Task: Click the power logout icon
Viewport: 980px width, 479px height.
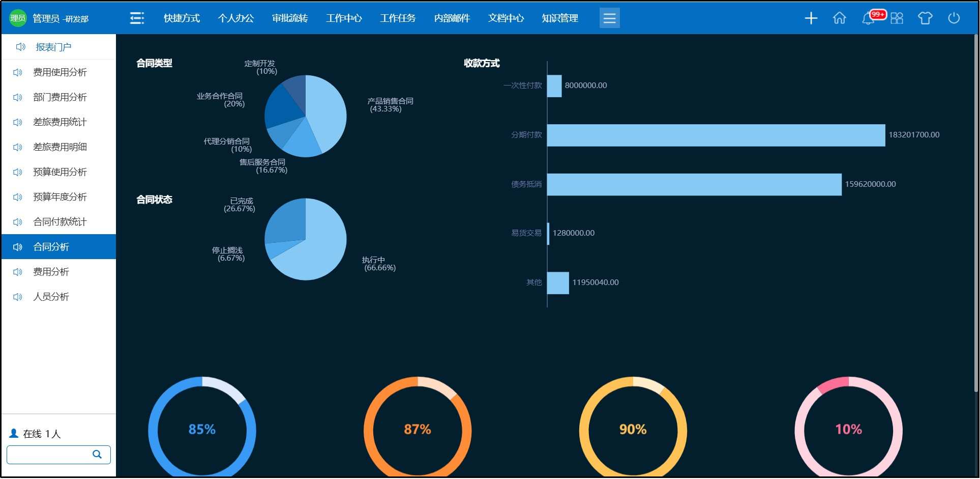Action: click(x=954, y=18)
